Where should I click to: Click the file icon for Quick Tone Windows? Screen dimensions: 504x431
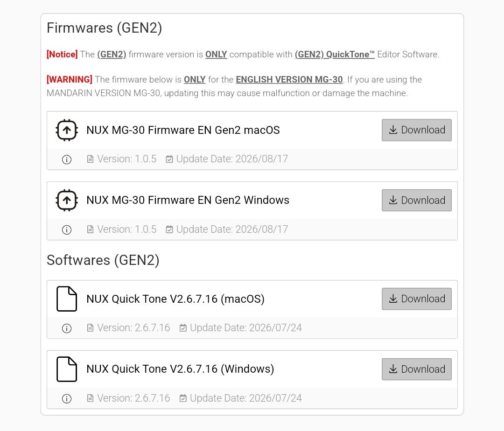pyautogui.click(x=67, y=369)
